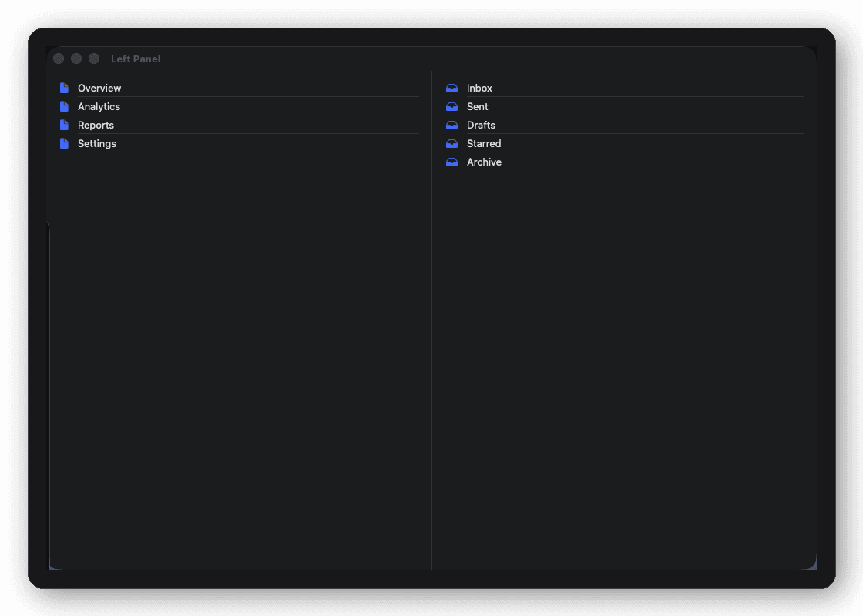The width and height of the screenshot is (863, 616).
Task: Open the Inbox row
Action: pos(625,88)
